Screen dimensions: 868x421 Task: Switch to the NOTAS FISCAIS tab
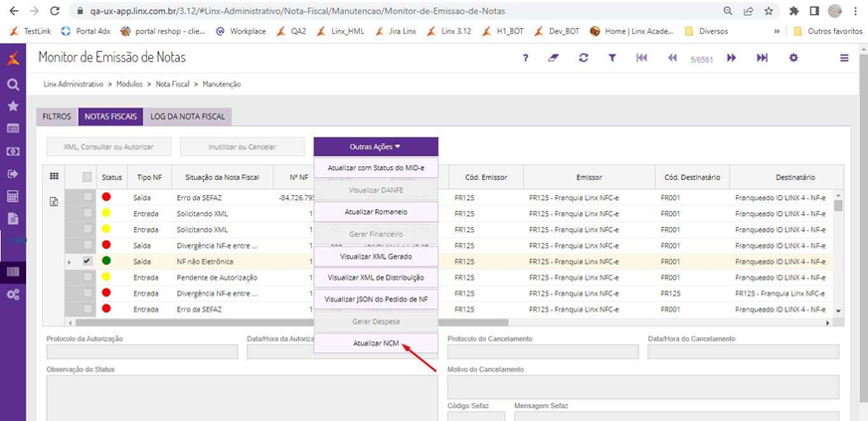coord(110,116)
